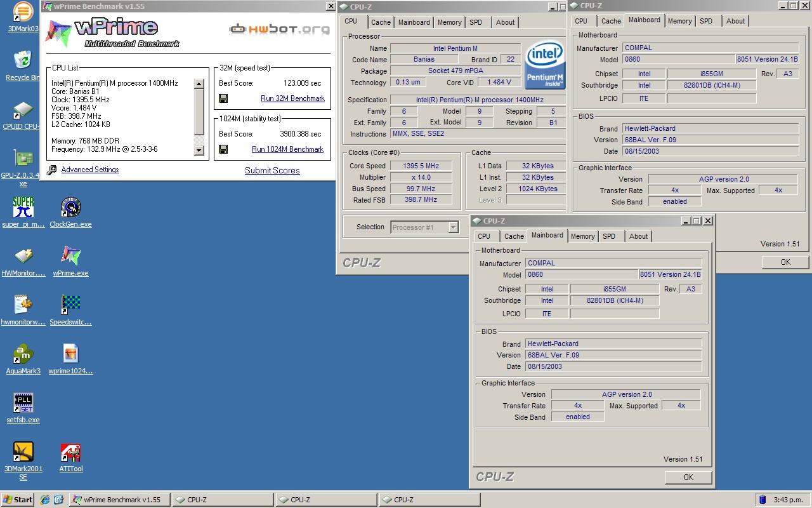Open the 3DMark03 desktop shortcut
Screen dimensions: 812x508
(x=23, y=16)
